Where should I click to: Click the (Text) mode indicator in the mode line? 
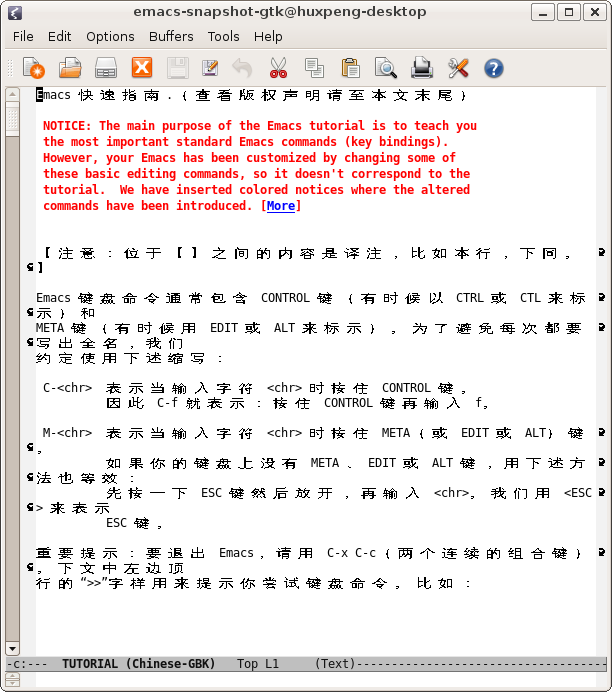(335, 664)
